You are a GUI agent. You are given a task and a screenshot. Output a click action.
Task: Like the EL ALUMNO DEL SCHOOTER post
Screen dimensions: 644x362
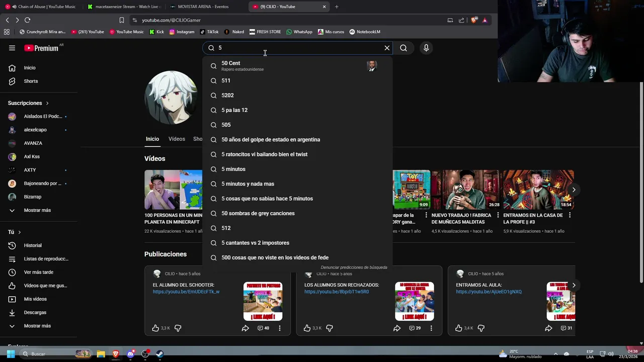[155, 328]
